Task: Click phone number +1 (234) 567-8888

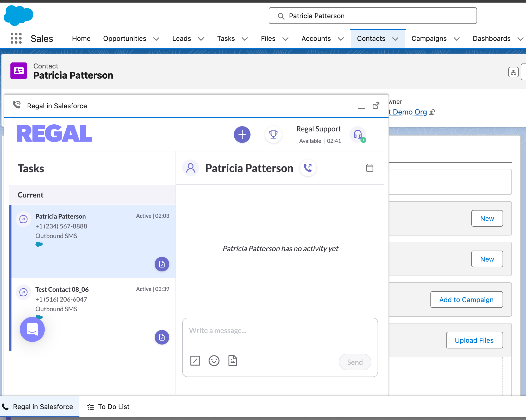Action: point(61,226)
